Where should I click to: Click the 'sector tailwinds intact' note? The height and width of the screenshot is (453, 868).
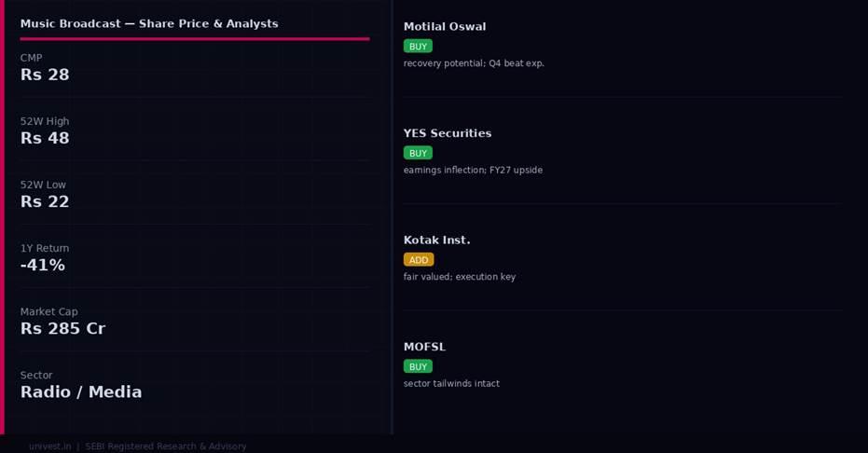click(x=451, y=383)
